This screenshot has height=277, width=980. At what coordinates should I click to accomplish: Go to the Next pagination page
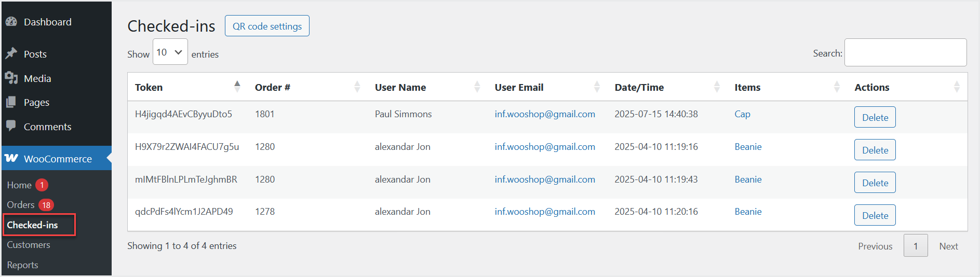coord(948,246)
